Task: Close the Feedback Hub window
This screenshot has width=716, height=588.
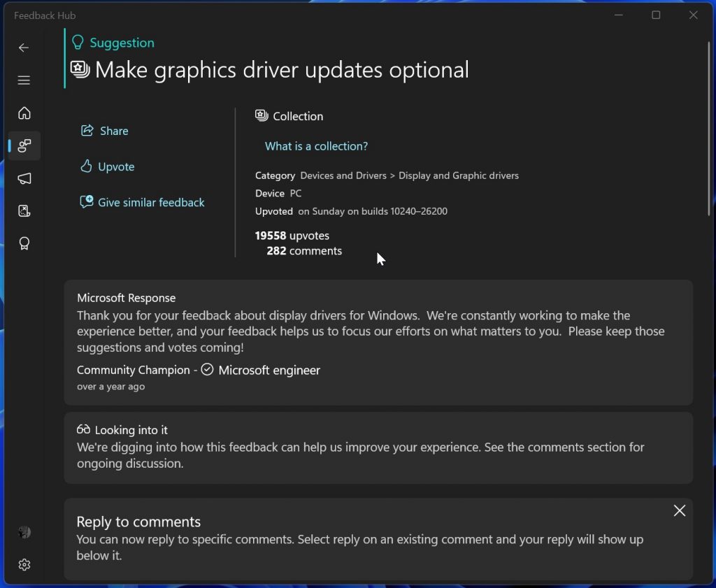Action: point(693,15)
